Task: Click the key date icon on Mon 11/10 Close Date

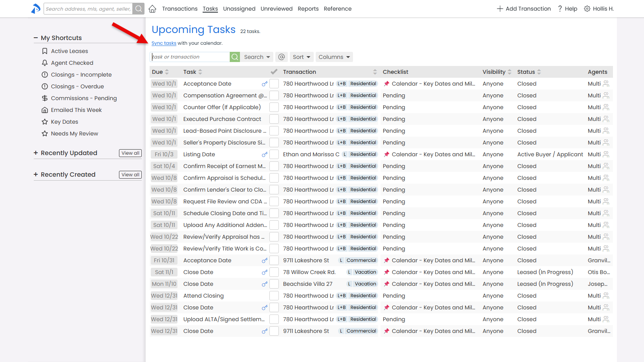Action: (265, 284)
